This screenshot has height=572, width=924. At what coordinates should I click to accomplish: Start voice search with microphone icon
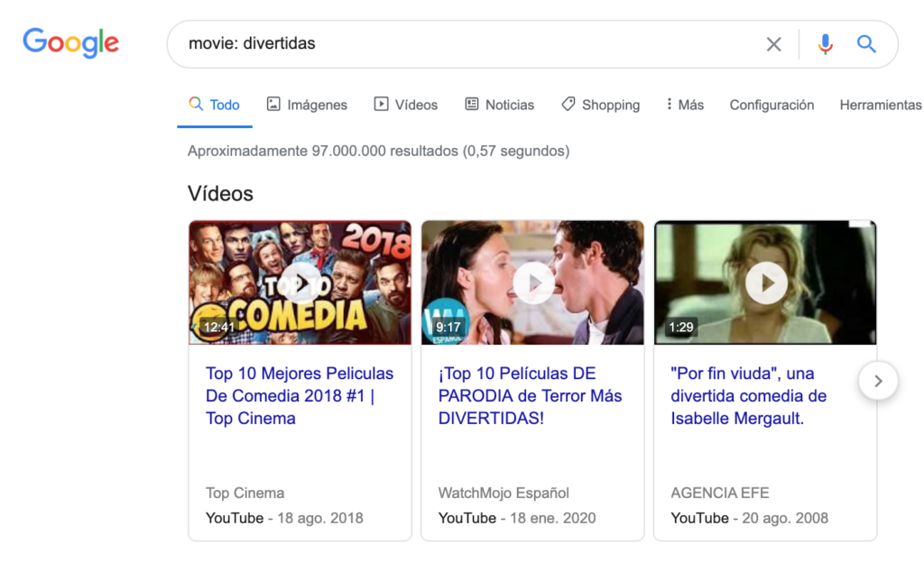pyautogui.click(x=825, y=44)
